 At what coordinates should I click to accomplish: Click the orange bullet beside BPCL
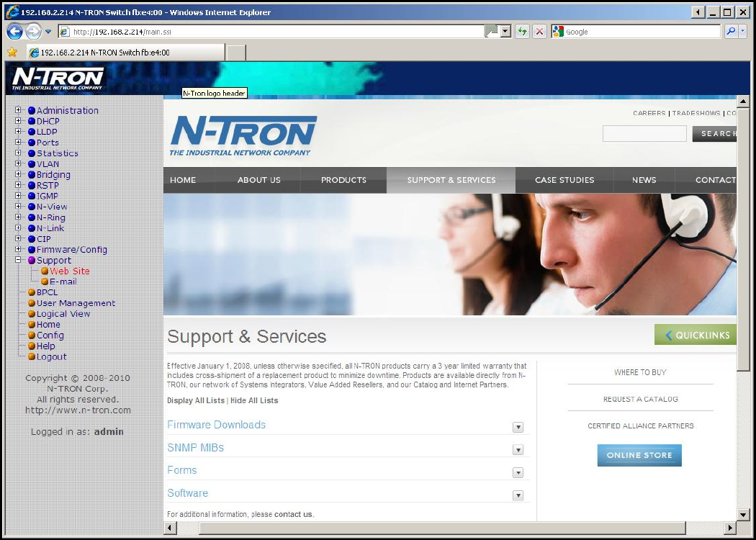[x=32, y=292]
